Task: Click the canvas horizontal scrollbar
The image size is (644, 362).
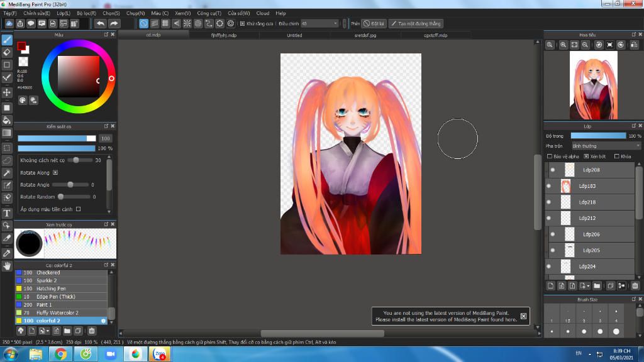Action: click(x=323, y=333)
